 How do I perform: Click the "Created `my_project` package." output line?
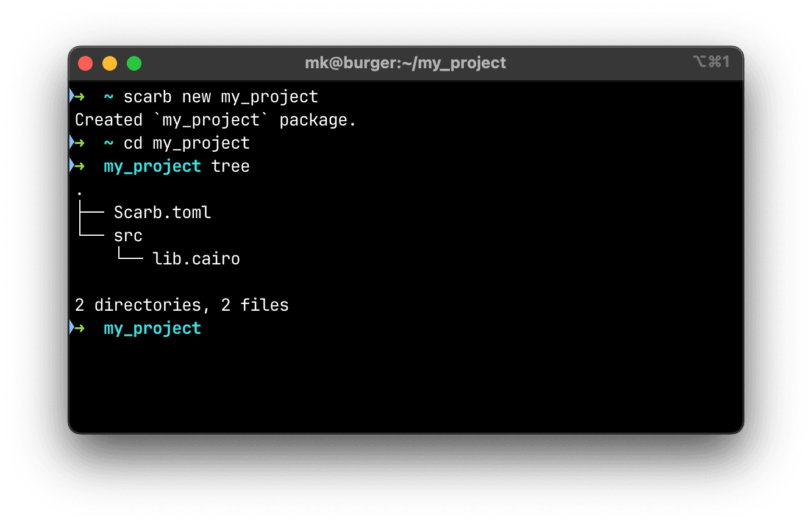(215, 120)
